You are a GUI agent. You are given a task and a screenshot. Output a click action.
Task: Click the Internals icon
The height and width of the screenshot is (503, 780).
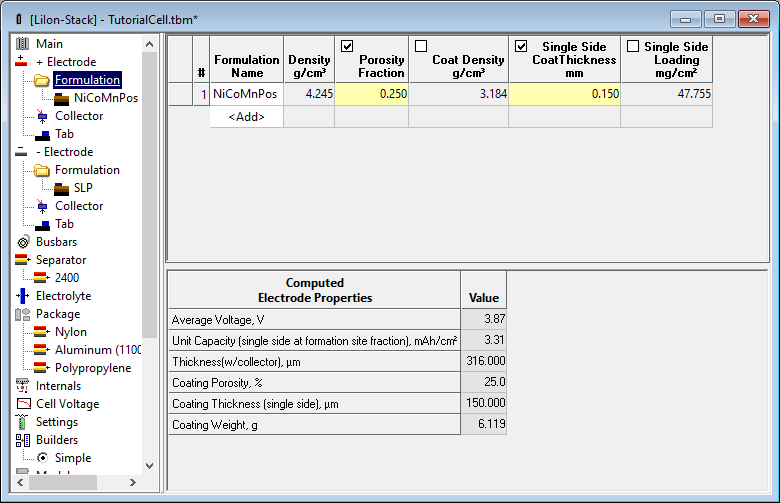(22, 386)
